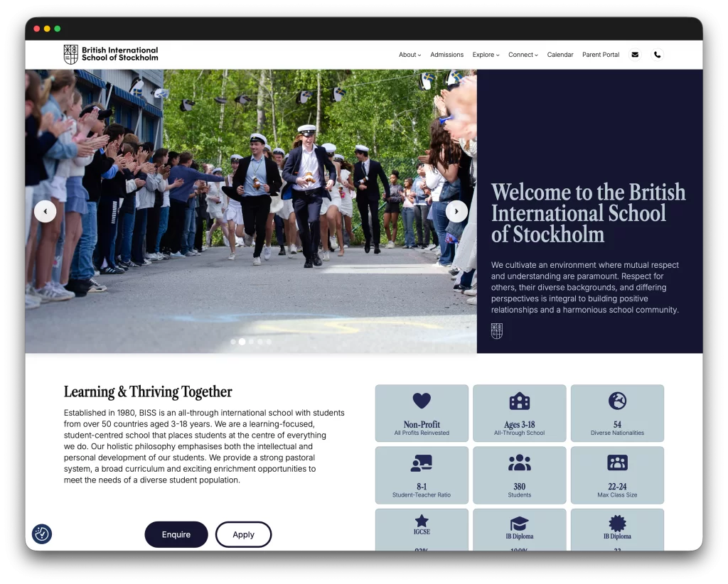Click the Student-Teacher Ratio teacher icon
Viewport: 728px width, 584px height.
(x=421, y=464)
